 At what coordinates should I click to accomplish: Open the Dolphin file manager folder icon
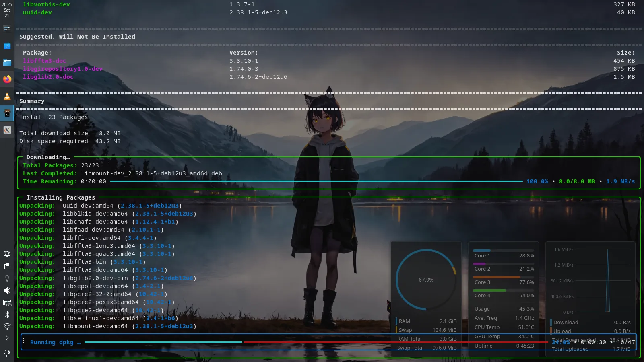click(x=7, y=62)
